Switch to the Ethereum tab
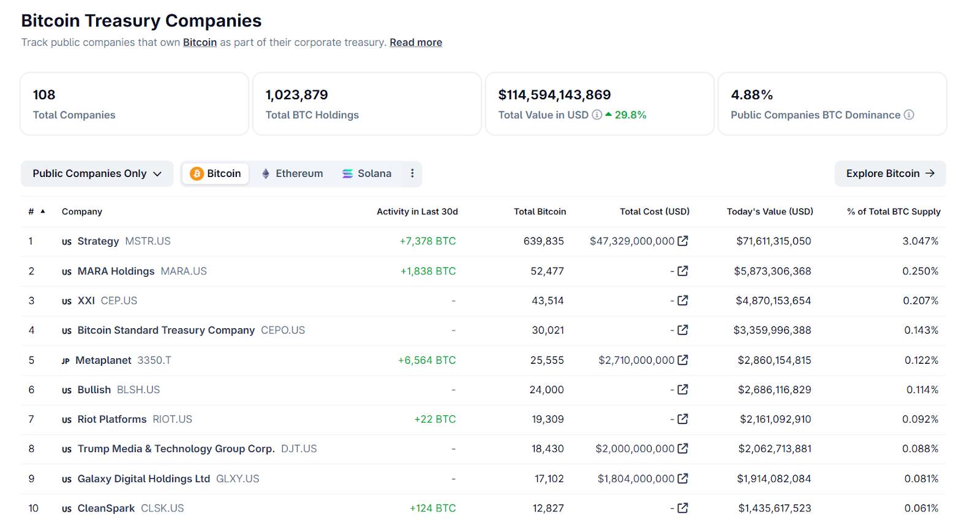 click(292, 174)
